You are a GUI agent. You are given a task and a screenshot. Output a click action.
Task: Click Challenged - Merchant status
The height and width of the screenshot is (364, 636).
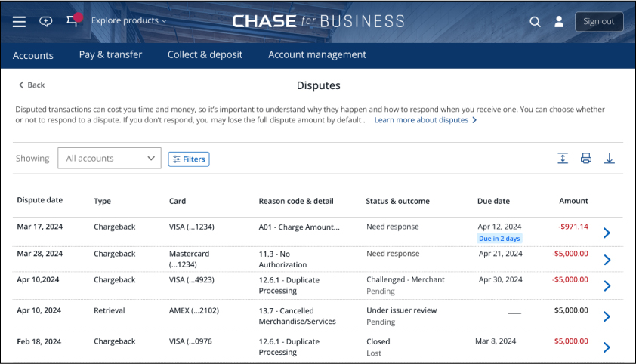tap(406, 279)
